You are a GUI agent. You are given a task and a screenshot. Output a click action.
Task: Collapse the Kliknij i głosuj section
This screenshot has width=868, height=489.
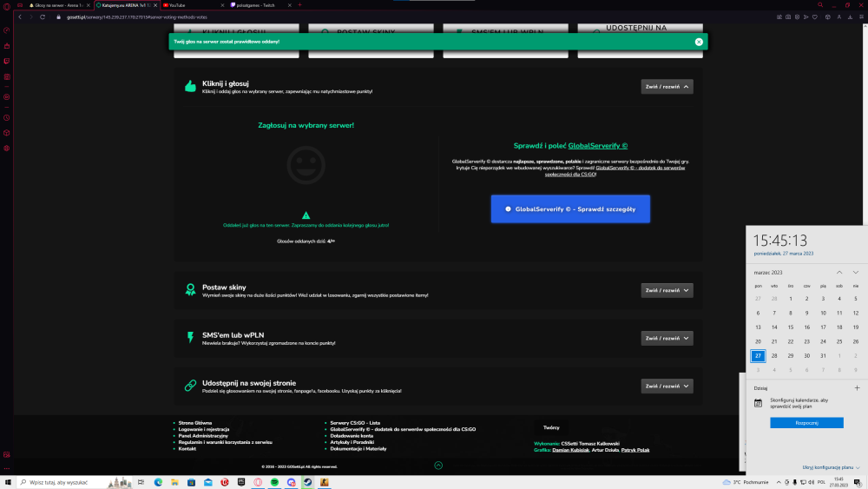point(667,86)
